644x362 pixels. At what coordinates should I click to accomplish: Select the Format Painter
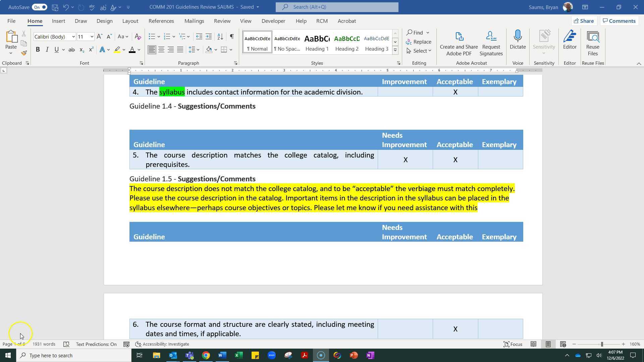point(23,52)
